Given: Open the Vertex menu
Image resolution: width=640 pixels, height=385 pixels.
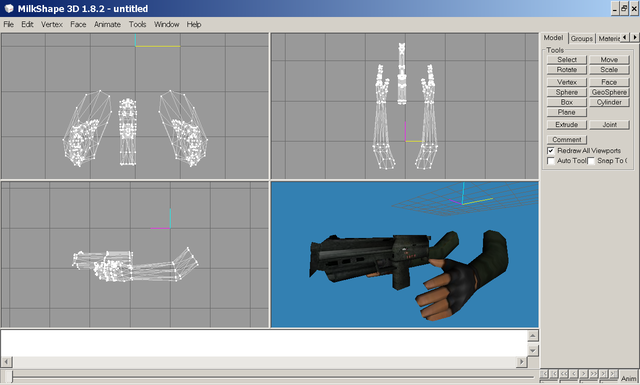Looking at the screenshot, I should click(x=52, y=24).
